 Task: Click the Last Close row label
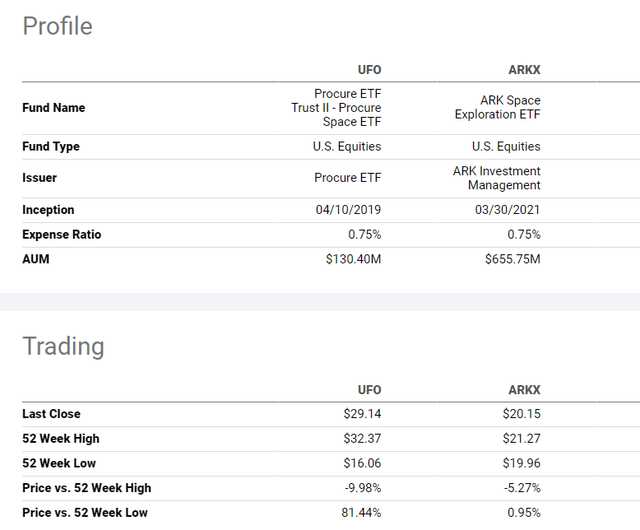point(51,414)
